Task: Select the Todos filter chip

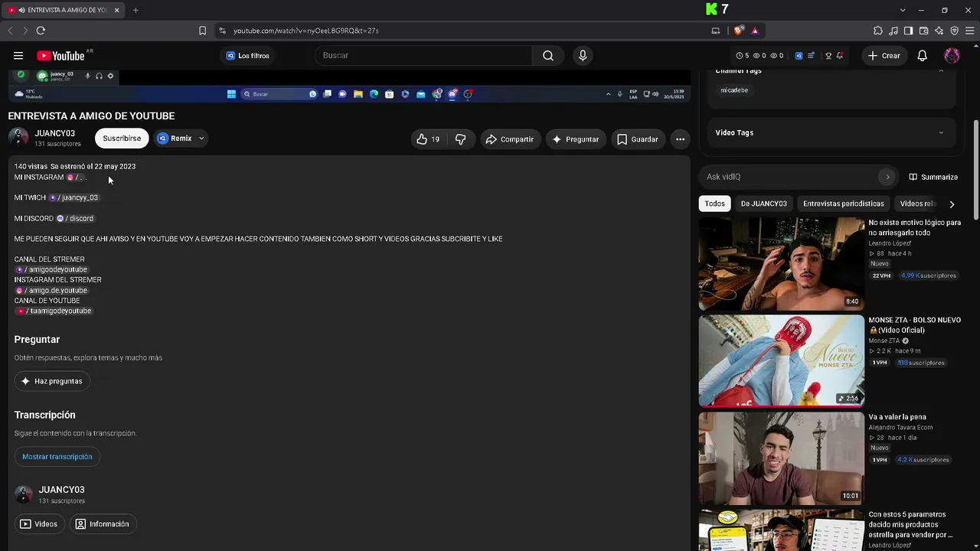Action: 714,204
